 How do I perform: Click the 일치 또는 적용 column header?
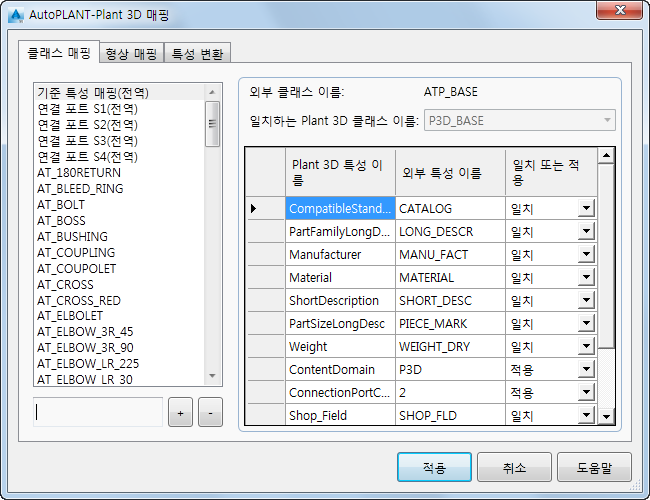[551, 172]
